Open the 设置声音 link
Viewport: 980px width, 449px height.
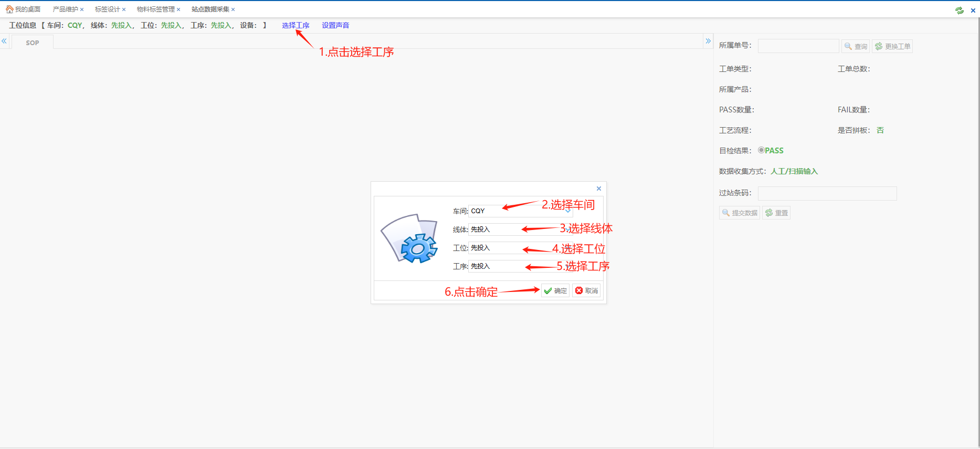click(x=335, y=25)
